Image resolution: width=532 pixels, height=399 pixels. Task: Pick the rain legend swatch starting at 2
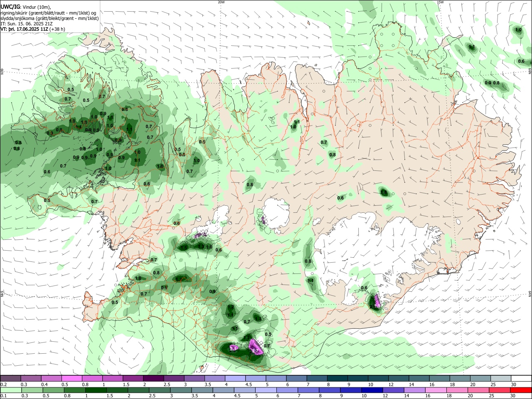tap(138, 390)
